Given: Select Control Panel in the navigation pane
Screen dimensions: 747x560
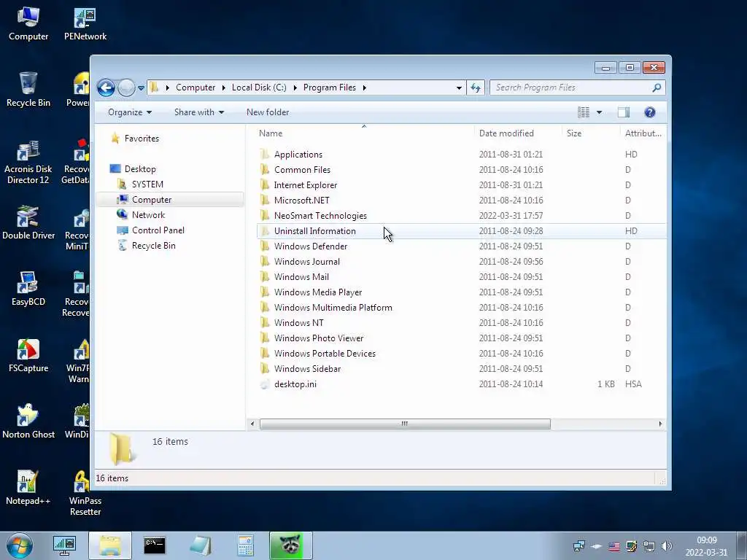Looking at the screenshot, I should point(150,230).
